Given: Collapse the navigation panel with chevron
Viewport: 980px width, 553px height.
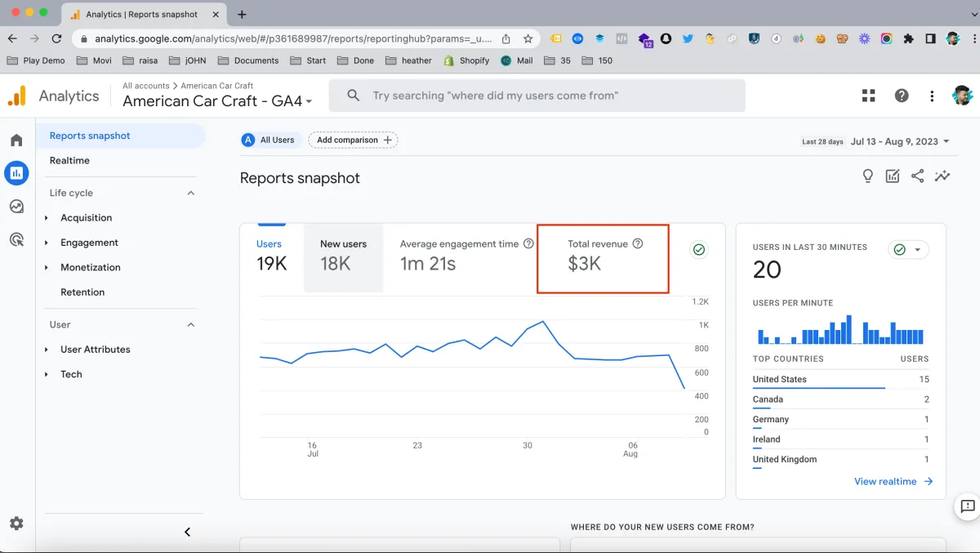Looking at the screenshot, I should point(187,532).
